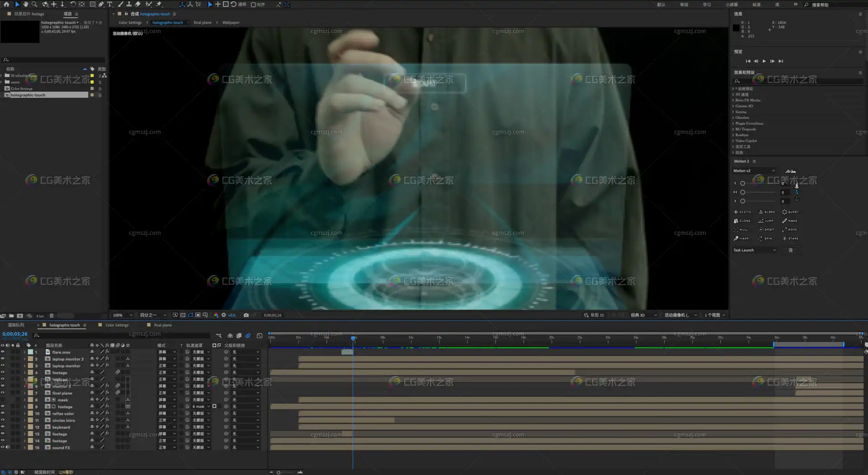
Task: Select the Puppet Pin tool
Action: tap(159, 4)
